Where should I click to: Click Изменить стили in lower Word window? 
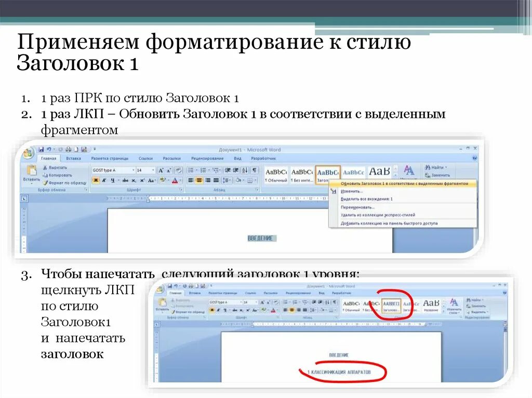click(454, 306)
